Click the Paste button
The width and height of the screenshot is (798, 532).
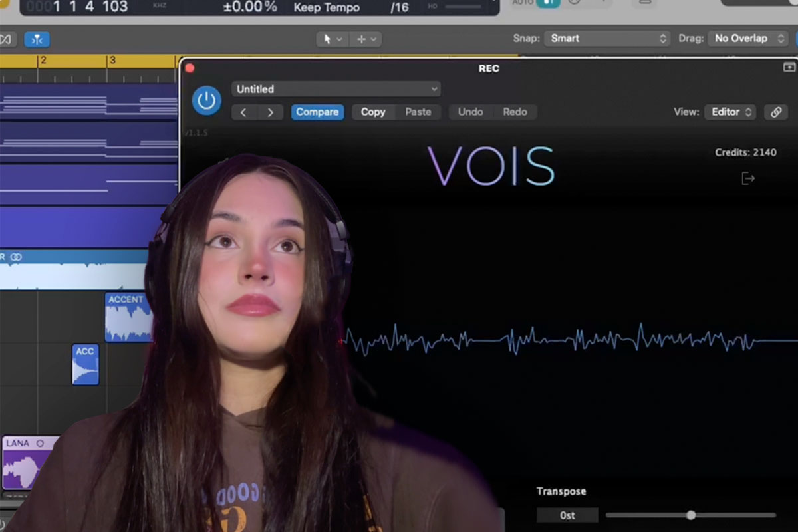click(418, 112)
